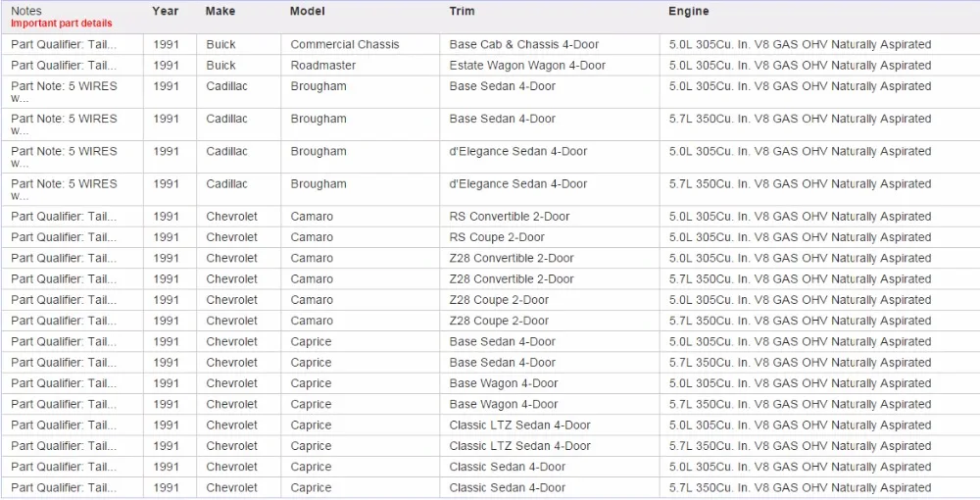The height and width of the screenshot is (500, 980).
Task: Click 5.7L engine cell of Cadillac Base Sedan
Action: tap(800, 119)
